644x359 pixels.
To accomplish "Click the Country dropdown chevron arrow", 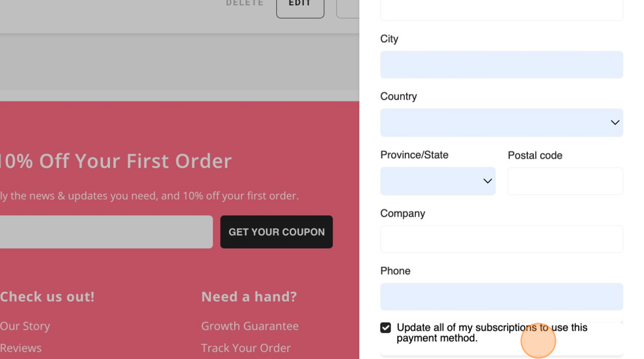I will click(615, 123).
